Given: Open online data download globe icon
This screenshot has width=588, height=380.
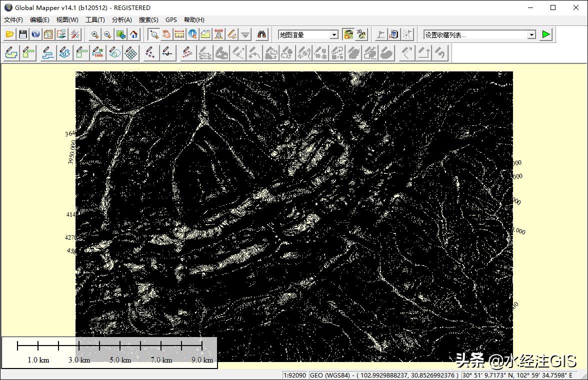Looking at the screenshot, I should click(35, 34).
